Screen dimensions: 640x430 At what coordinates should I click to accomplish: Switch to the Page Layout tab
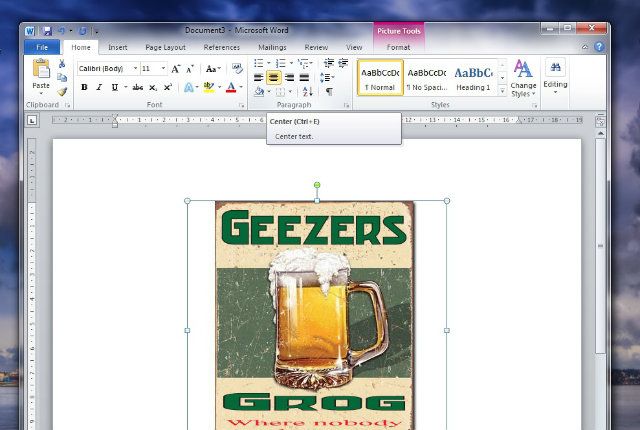(x=165, y=47)
